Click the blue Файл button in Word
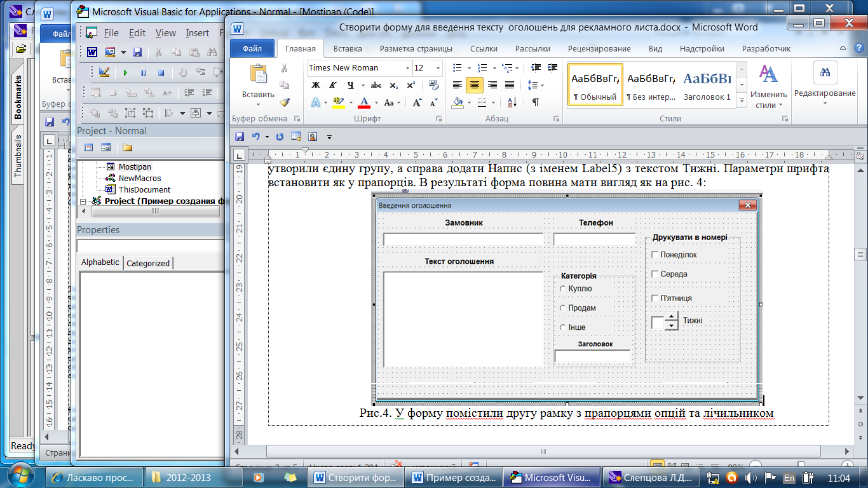 pyautogui.click(x=252, y=48)
